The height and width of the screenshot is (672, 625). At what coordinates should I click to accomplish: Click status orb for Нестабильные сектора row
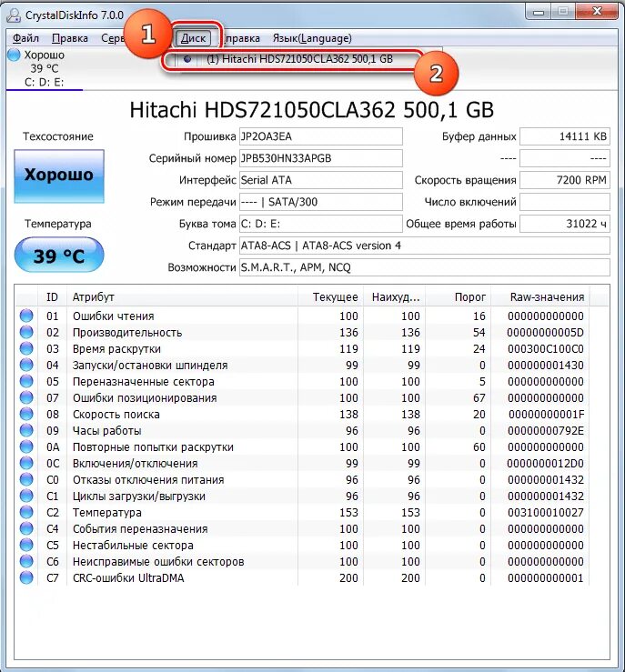click(x=26, y=545)
